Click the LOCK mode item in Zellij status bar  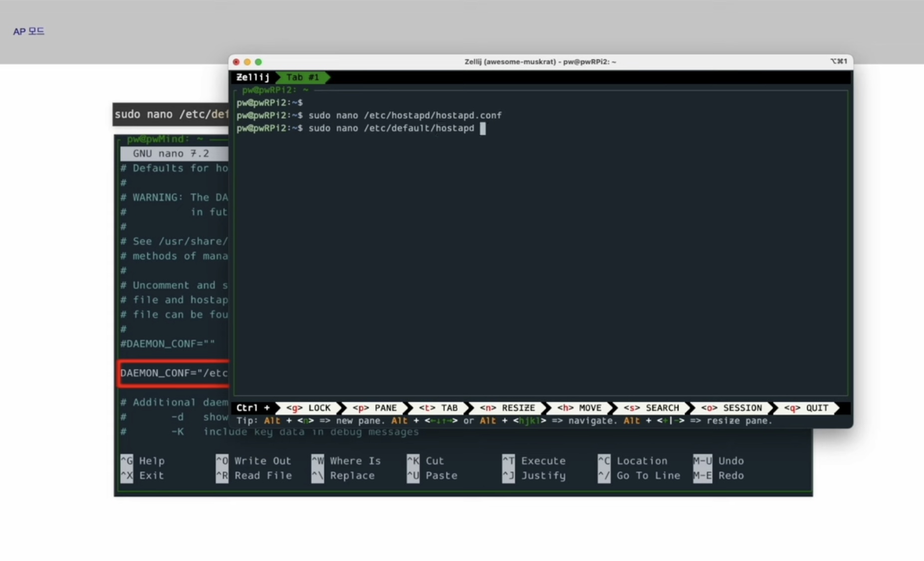tap(309, 408)
